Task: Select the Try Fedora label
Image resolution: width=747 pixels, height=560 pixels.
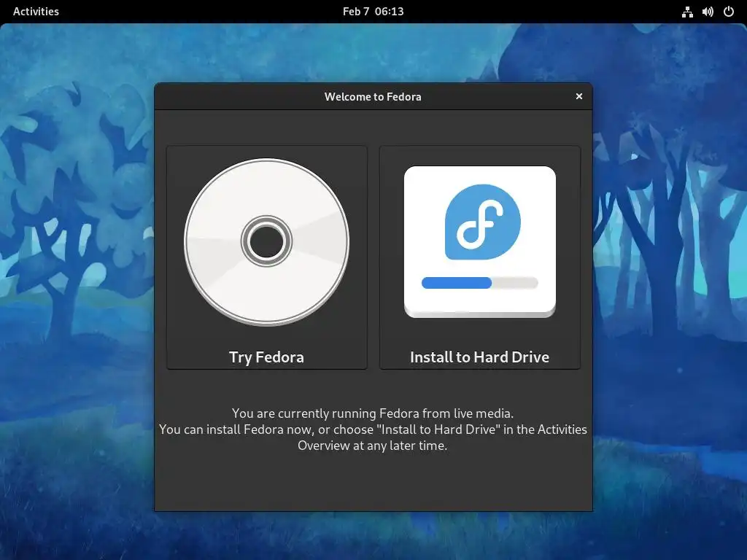Action: coord(266,357)
